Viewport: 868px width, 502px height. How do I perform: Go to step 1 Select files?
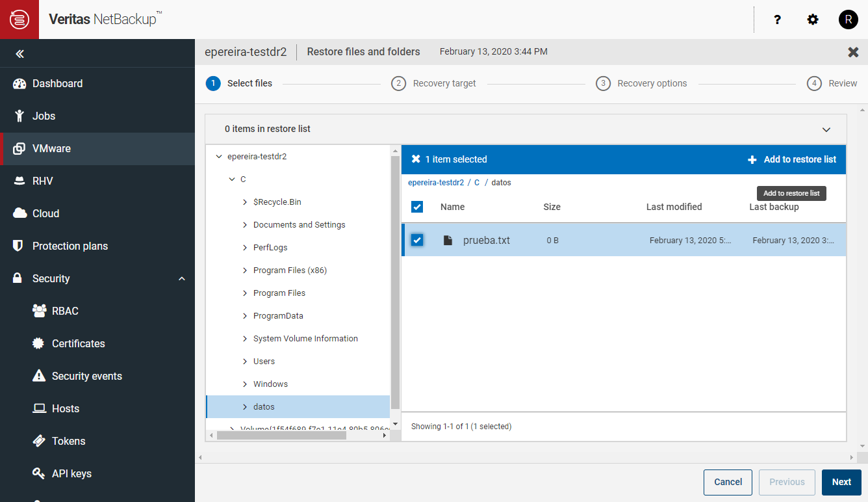(239, 83)
